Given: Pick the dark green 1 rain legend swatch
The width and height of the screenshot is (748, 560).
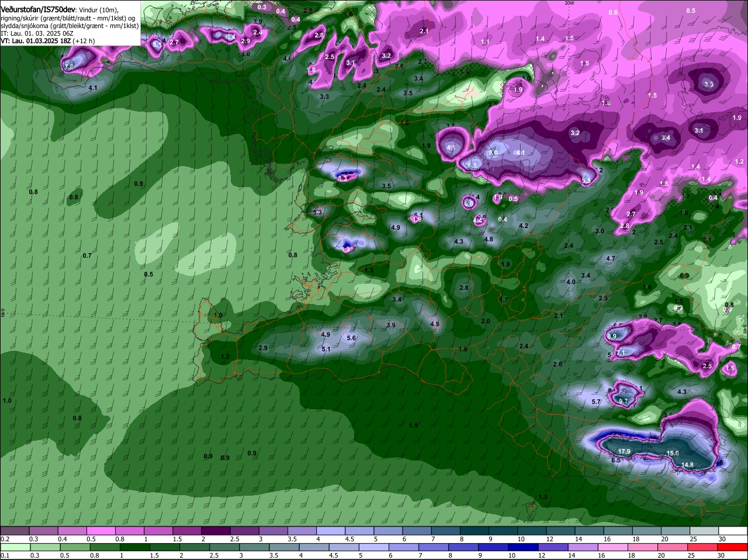Looking at the screenshot, I should pyautogui.click(x=135, y=547).
